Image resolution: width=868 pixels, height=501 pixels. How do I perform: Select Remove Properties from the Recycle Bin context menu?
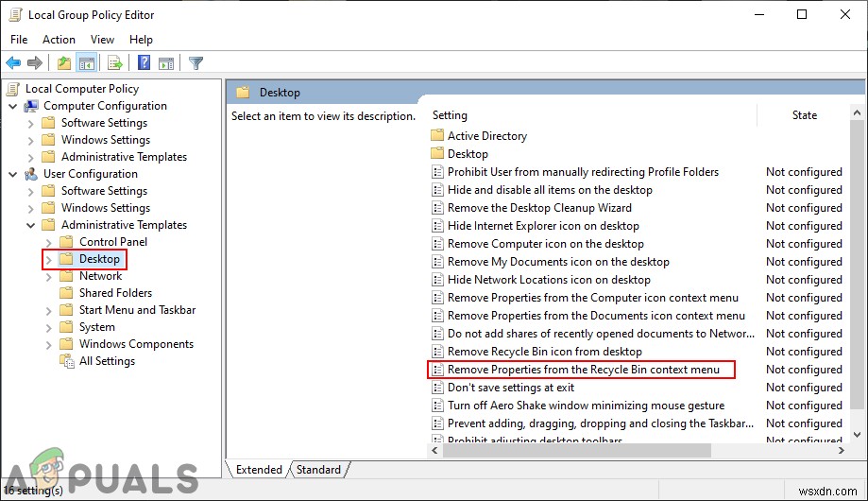584,370
